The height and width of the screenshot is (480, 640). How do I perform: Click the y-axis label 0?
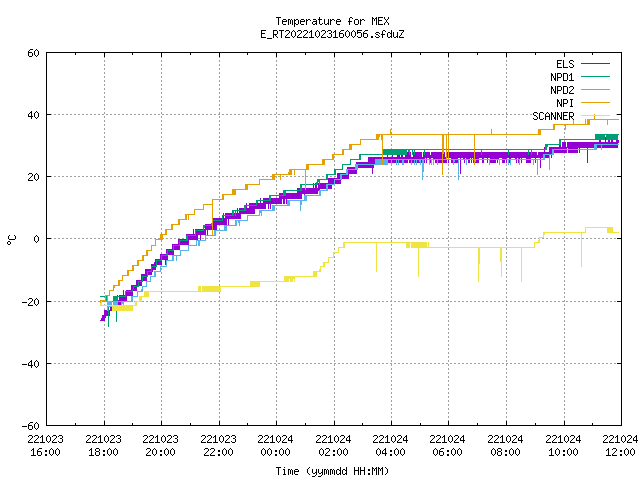37,239
